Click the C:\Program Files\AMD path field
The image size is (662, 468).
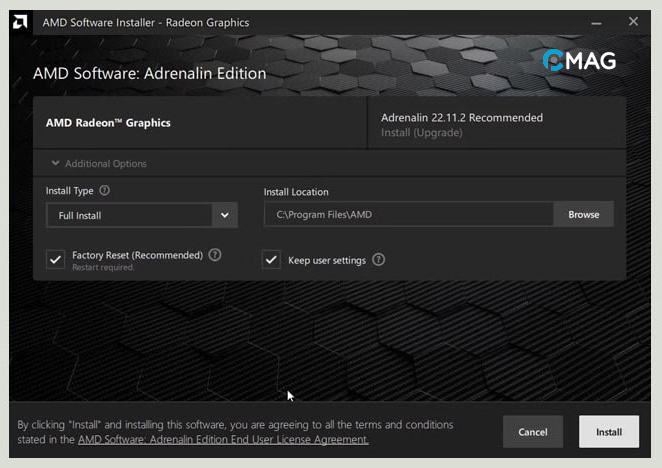409,215
